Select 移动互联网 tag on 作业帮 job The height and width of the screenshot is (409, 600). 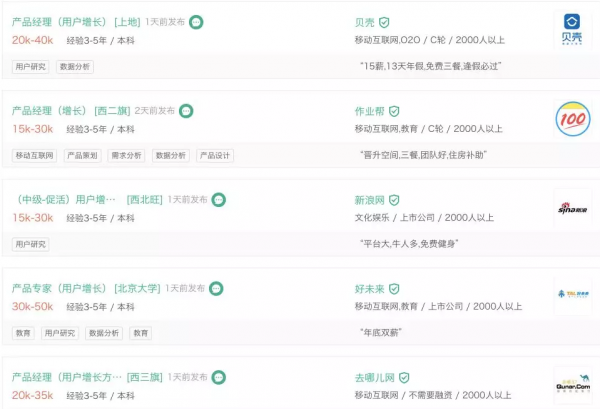point(34,155)
